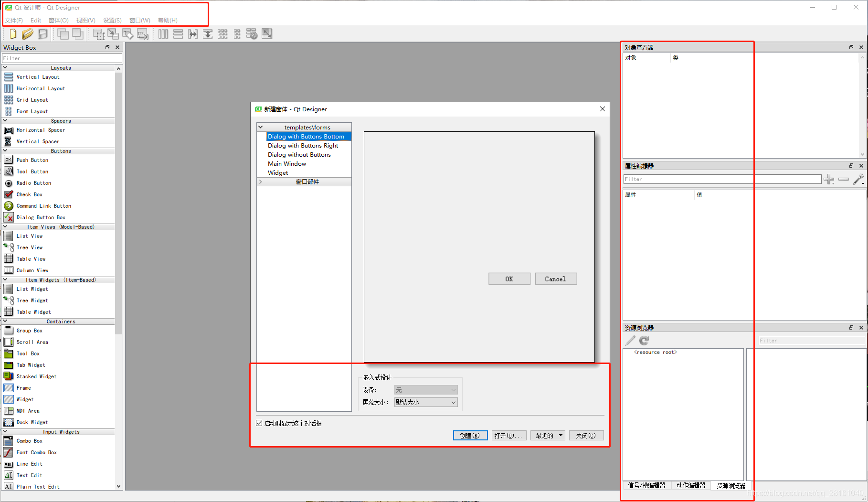Collapse the Spacers category in Widget Box
The height and width of the screenshot is (502, 868).
(5, 121)
